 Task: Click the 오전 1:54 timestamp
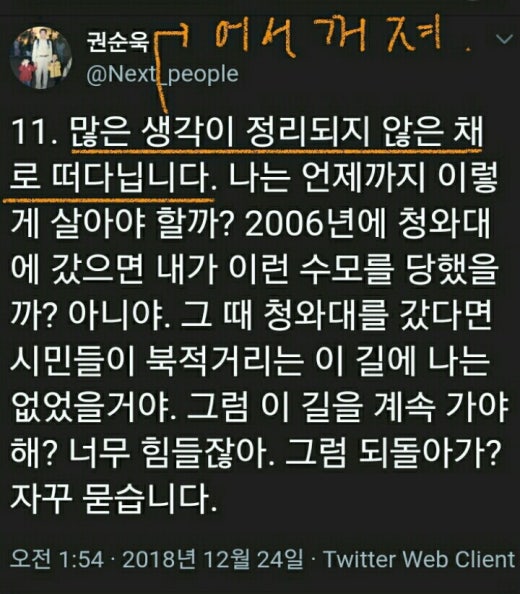(57, 559)
